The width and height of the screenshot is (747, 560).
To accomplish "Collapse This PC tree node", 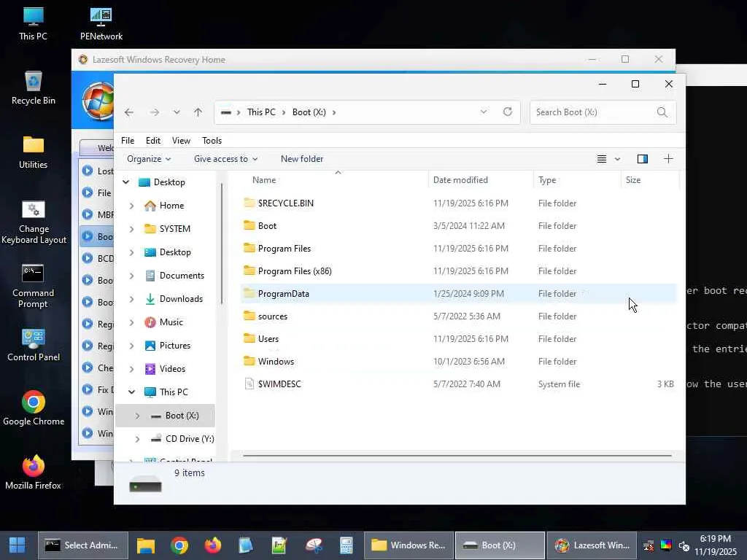I will [x=131, y=392].
